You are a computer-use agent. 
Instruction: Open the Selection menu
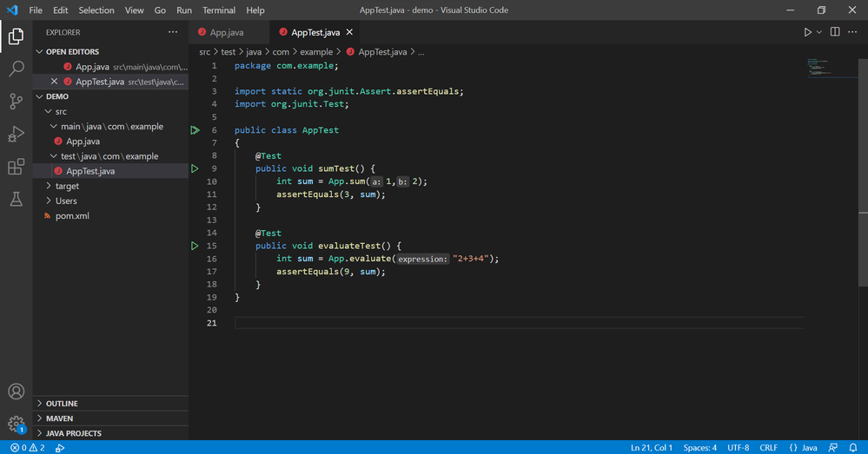click(96, 10)
